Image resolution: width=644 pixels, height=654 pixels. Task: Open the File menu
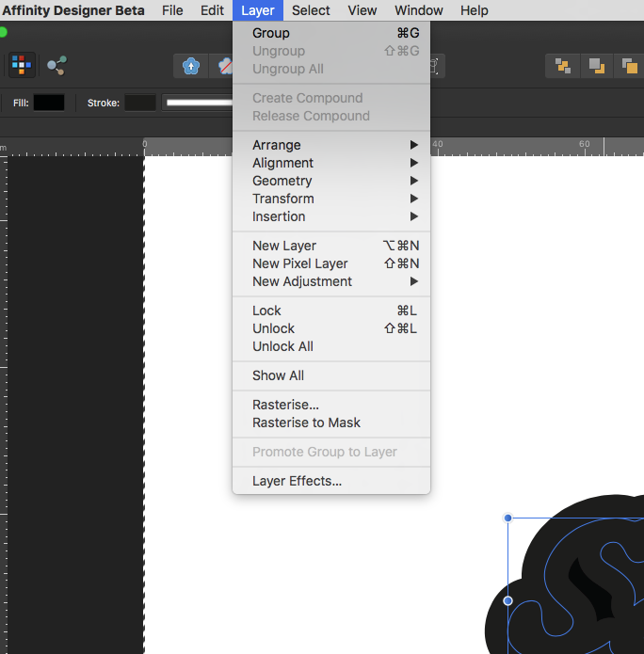click(172, 10)
